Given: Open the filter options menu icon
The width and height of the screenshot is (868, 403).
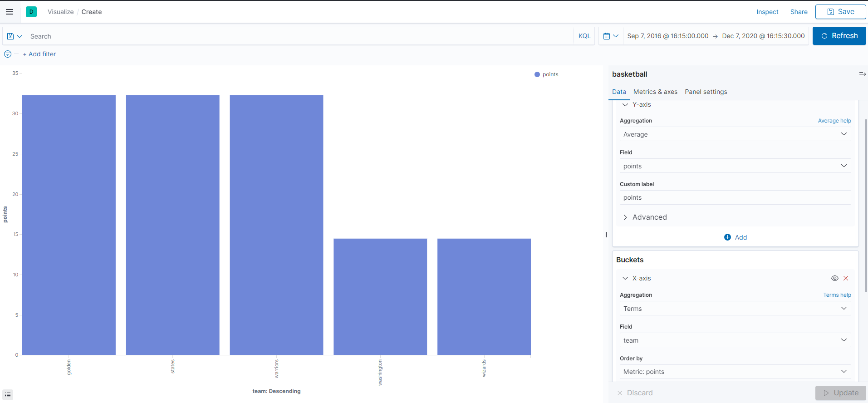Looking at the screenshot, I should pyautogui.click(x=8, y=54).
